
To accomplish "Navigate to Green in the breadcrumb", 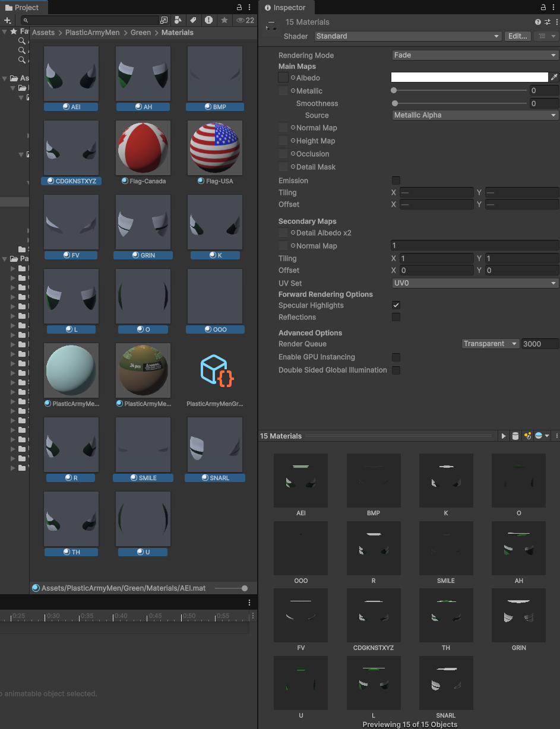I will (x=141, y=33).
